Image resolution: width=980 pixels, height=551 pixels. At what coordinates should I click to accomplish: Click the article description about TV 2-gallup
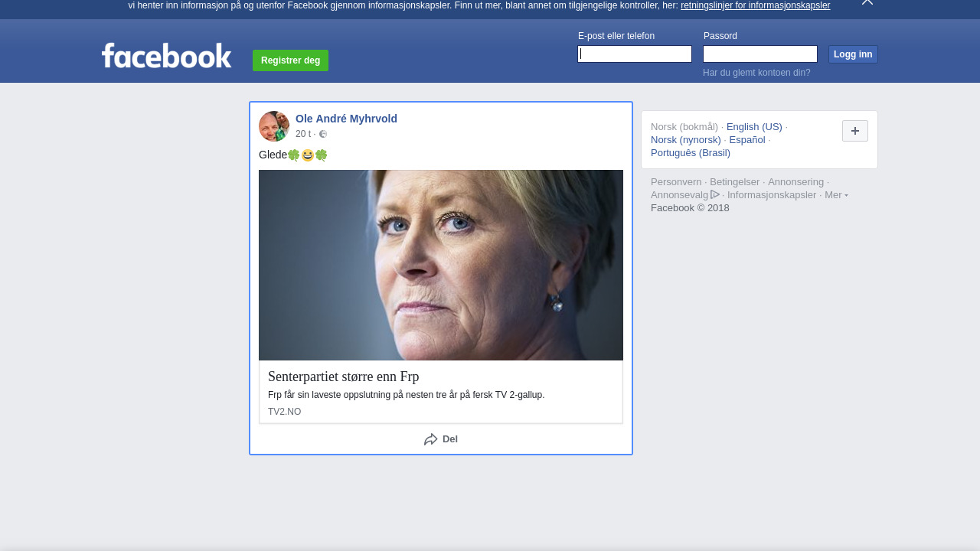tap(407, 395)
